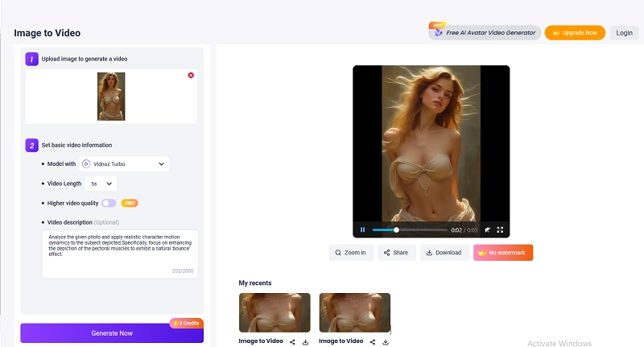
Task: Open the first recent video thumbnail
Action: tap(275, 312)
